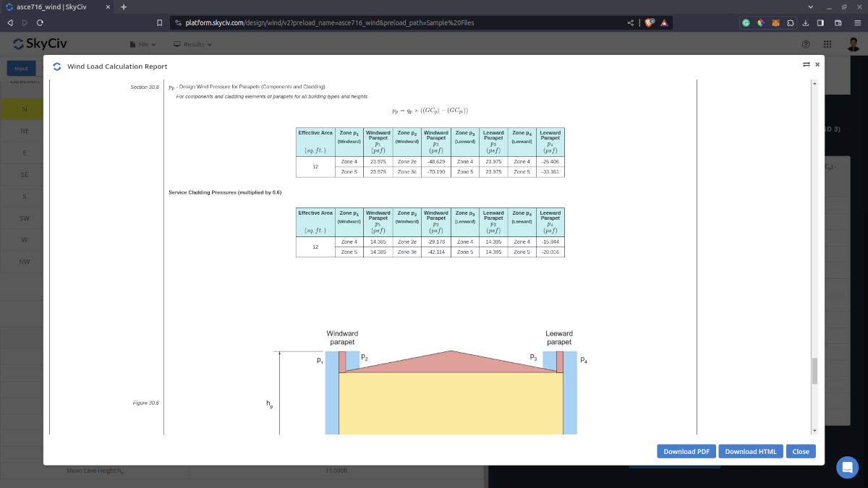This screenshot has height=488, width=868.
Task: Open the Input panel button
Action: (x=21, y=67)
